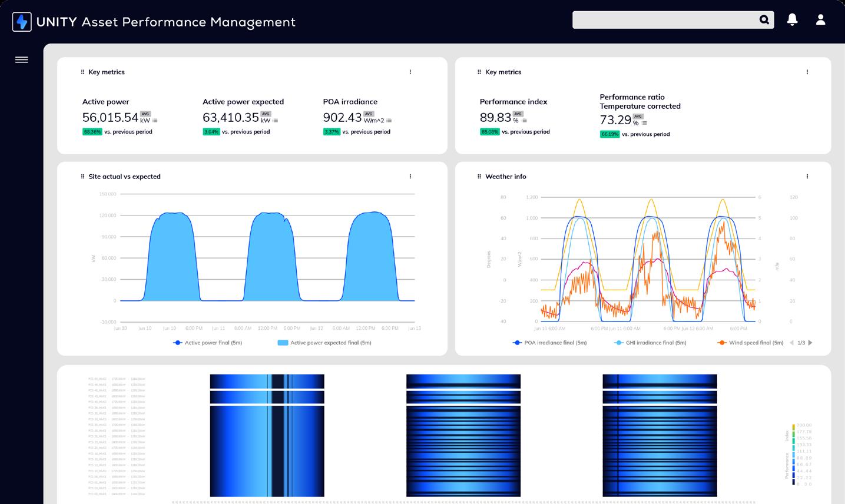The height and width of the screenshot is (504, 845).
Task: Open user profile icon
Action: pos(820,19)
